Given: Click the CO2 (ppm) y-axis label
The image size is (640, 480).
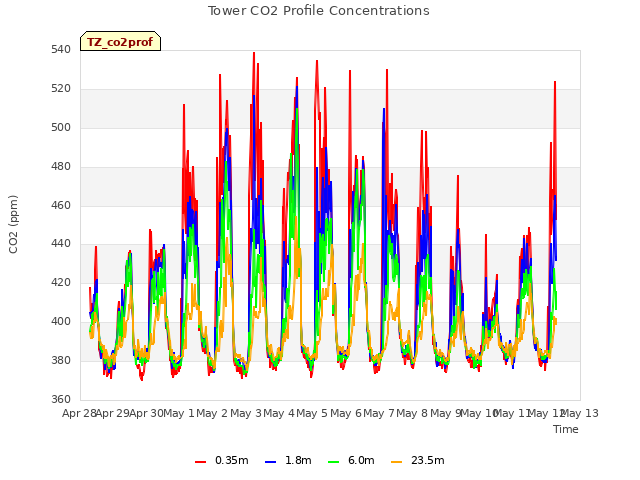Looking at the screenshot, I should click(13, 224).
